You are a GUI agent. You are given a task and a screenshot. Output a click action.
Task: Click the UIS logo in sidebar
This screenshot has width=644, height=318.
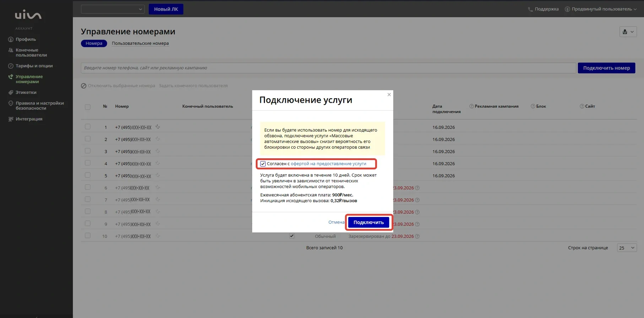[28, 15]
